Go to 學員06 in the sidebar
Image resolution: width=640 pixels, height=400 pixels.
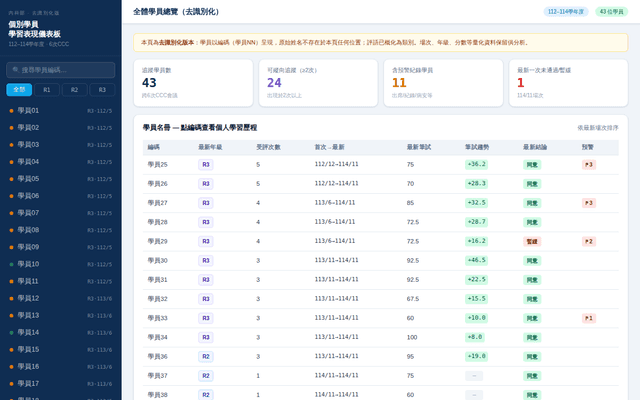(60, 196)
